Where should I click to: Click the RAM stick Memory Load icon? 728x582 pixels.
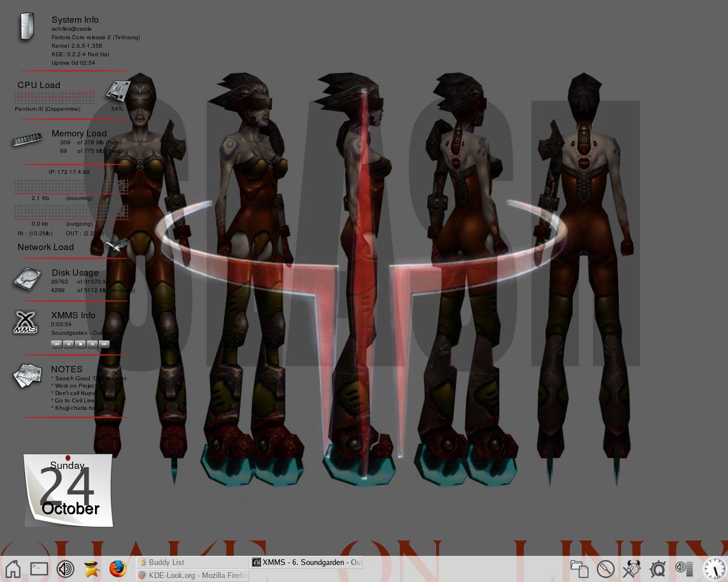(x=27, y=139)
